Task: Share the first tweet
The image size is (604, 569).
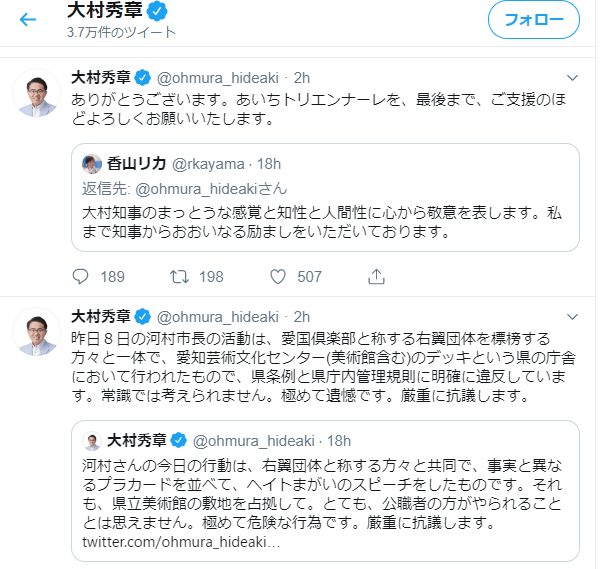Action: [376, 276]
